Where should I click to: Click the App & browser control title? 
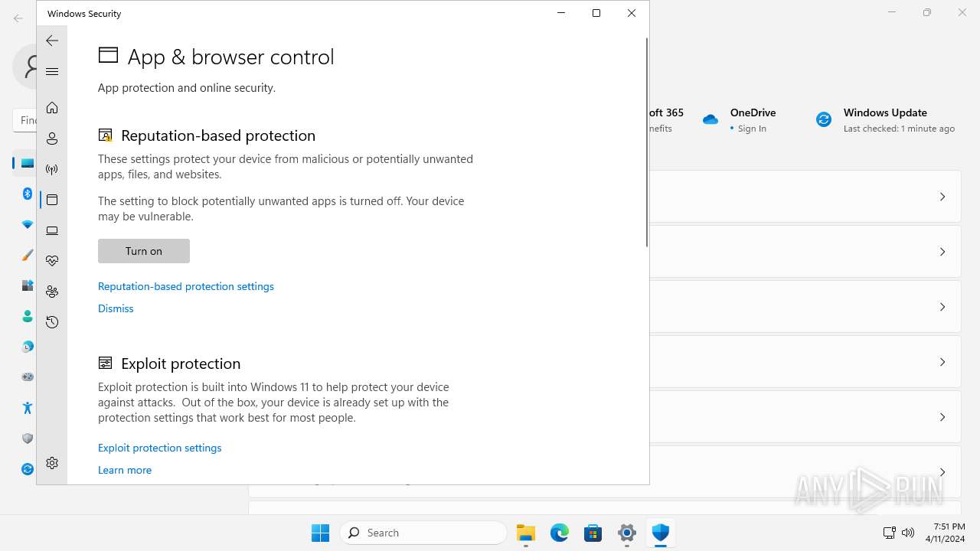(230, 57)
